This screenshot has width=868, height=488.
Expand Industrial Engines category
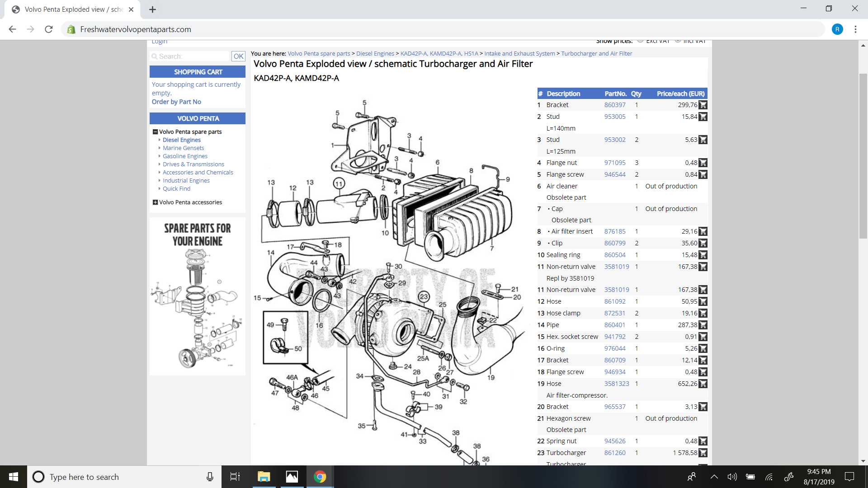[186, 181]
